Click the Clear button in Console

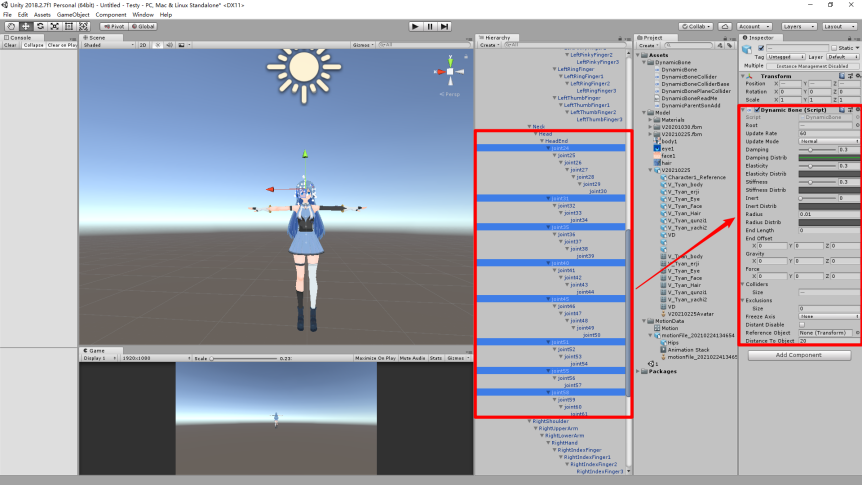point(10,45)
